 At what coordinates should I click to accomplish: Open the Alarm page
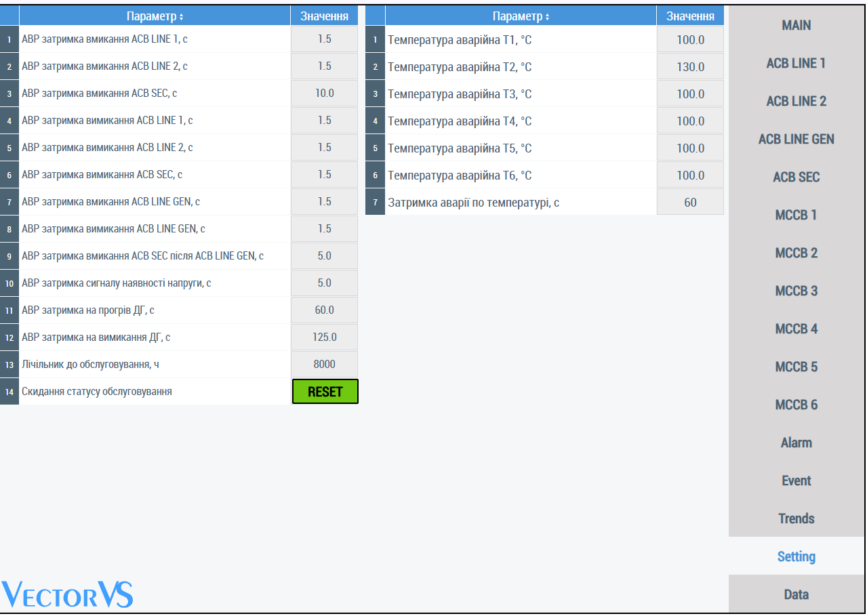click(x=796, y=443)
